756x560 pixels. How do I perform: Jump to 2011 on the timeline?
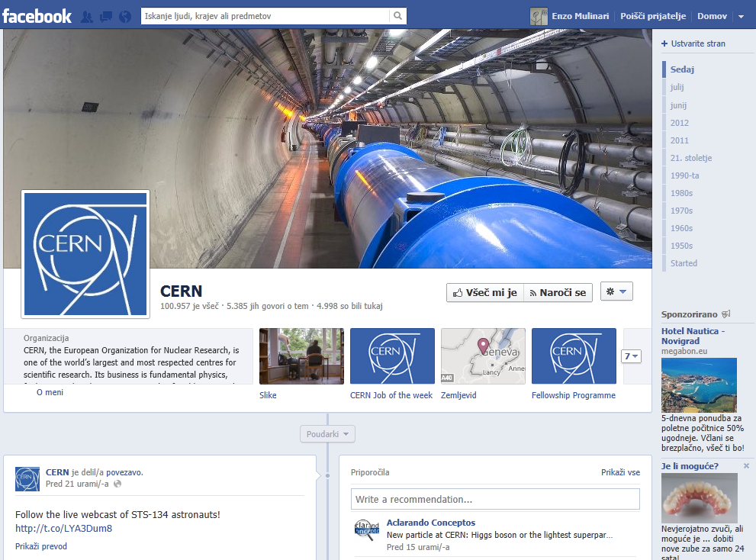[x=679, y=140]
